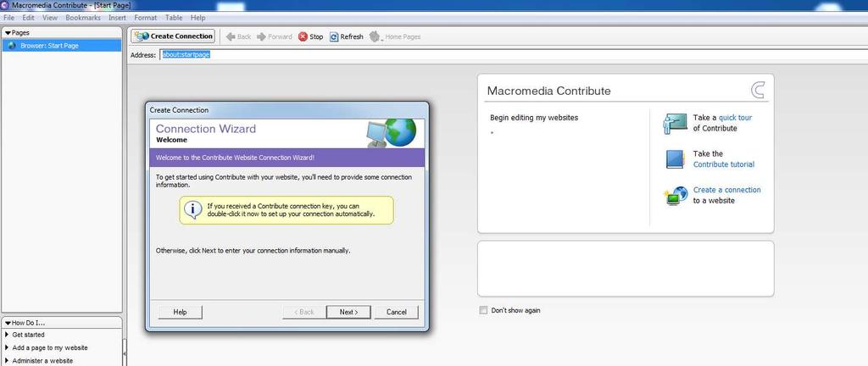Click the info icon in the yellow tip
This screenshot has height=366, width=868.
click(x=192, y=209)
